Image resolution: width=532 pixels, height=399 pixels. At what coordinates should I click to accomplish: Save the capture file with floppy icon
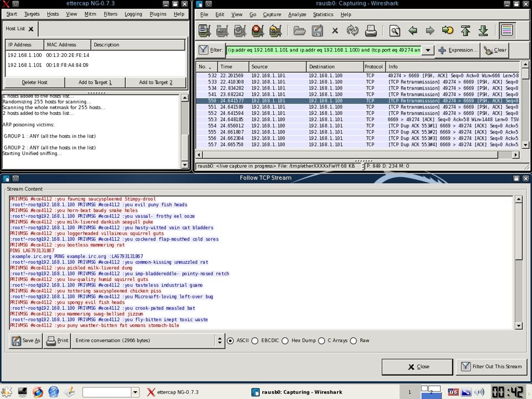[317, 30]
